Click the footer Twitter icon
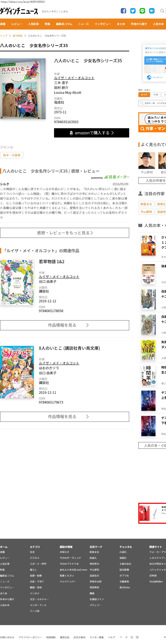The width and height of the screenshot is (166, 644). coord(126,637)
